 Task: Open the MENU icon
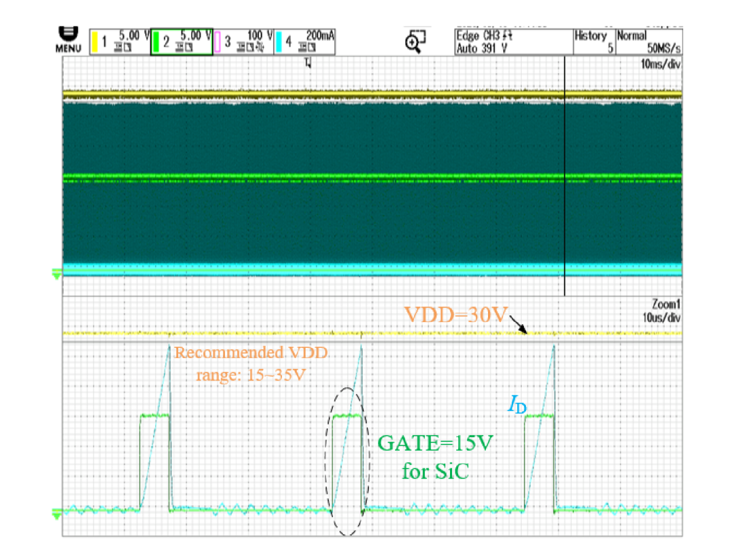[x=68, y=40]
